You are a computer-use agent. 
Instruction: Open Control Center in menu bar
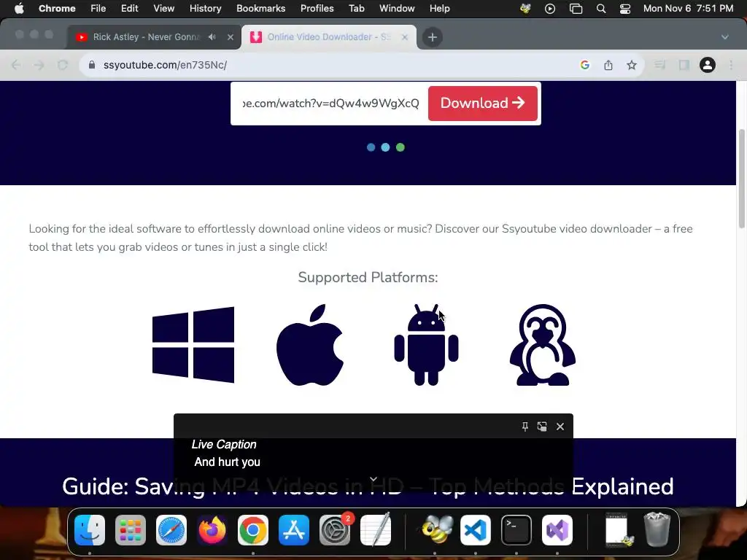click(x=625, y=9)
